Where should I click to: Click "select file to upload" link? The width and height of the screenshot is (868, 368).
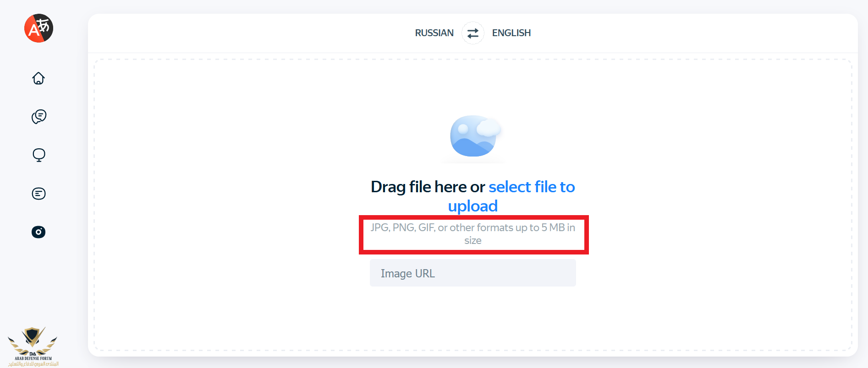pos(531,187)
